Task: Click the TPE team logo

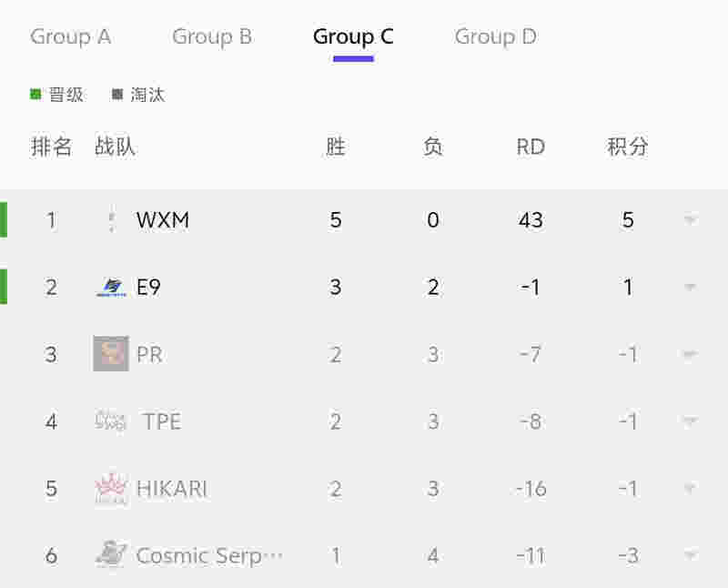Action: coord(111,421)
